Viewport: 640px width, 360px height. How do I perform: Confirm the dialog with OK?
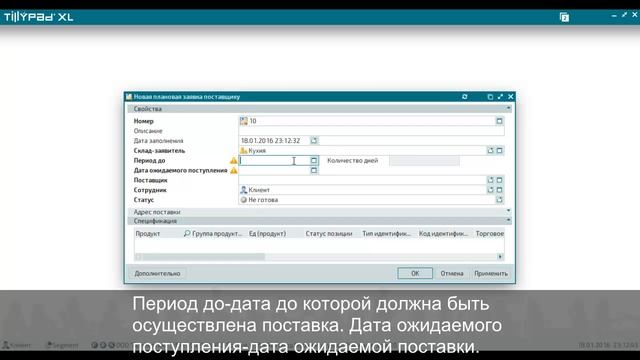point(415,273)
